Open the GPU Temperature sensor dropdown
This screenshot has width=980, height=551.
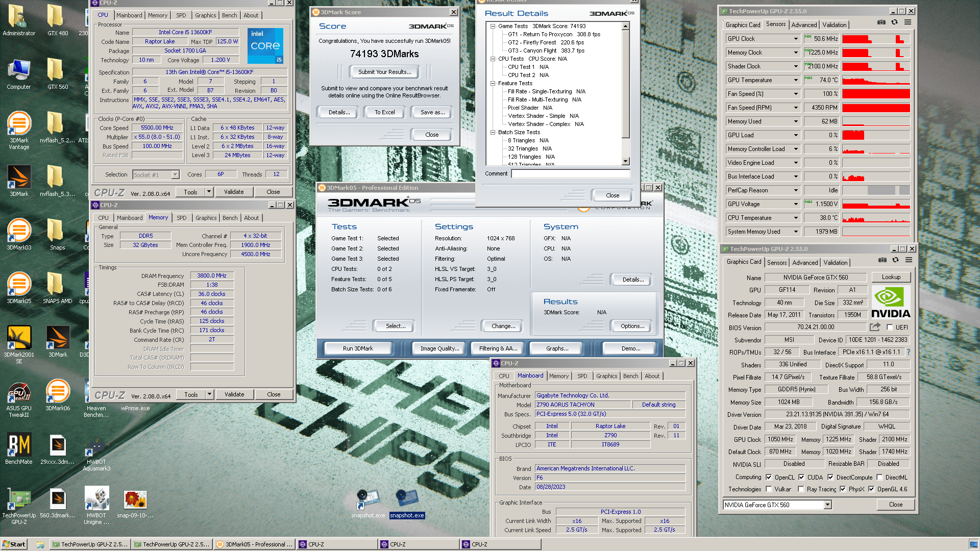795,80
